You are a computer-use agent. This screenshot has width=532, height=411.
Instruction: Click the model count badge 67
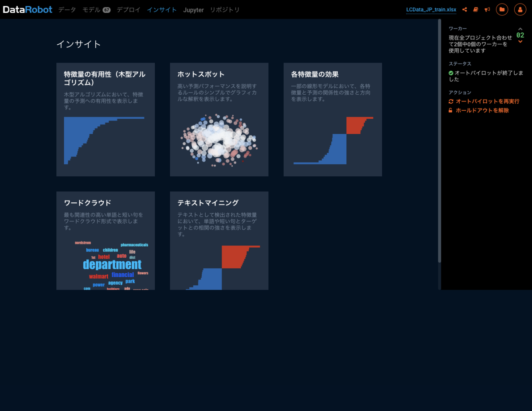(106, 10)
